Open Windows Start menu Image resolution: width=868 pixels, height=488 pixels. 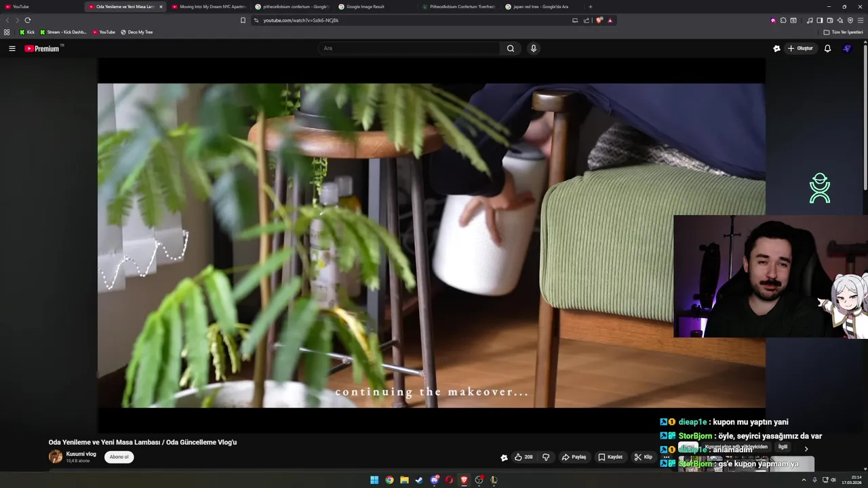click(374, 480)
